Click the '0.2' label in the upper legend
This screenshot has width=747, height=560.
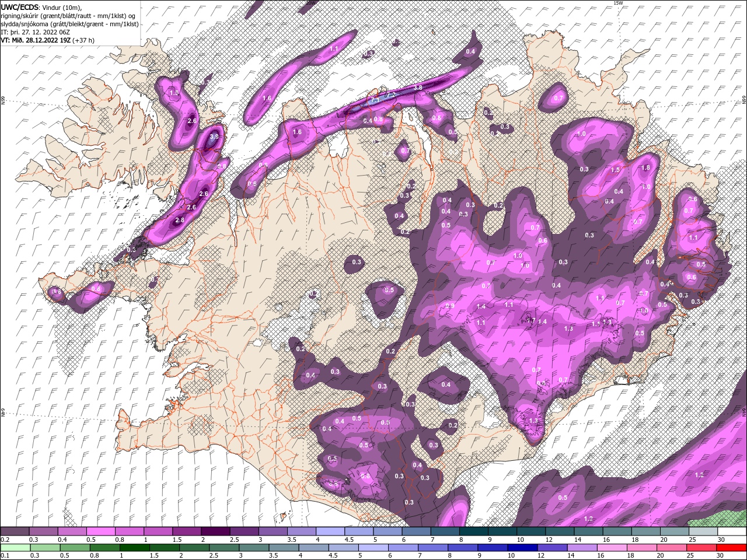pyautogui.click(x=4, y=540)
